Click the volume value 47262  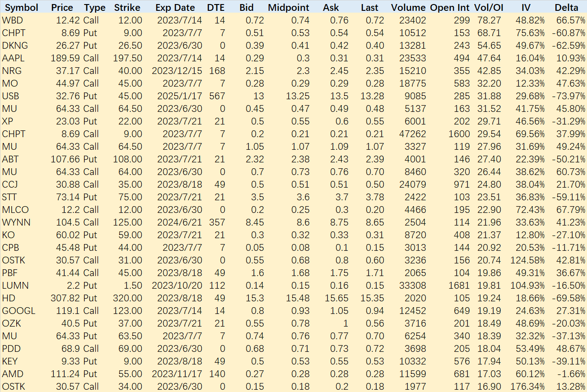coord(413,134)
